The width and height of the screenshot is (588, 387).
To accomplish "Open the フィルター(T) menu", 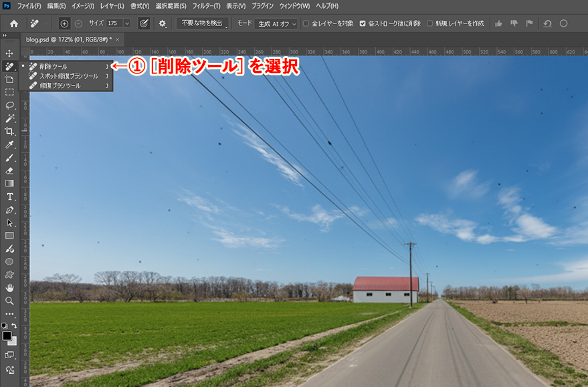I will click(206, 5).
